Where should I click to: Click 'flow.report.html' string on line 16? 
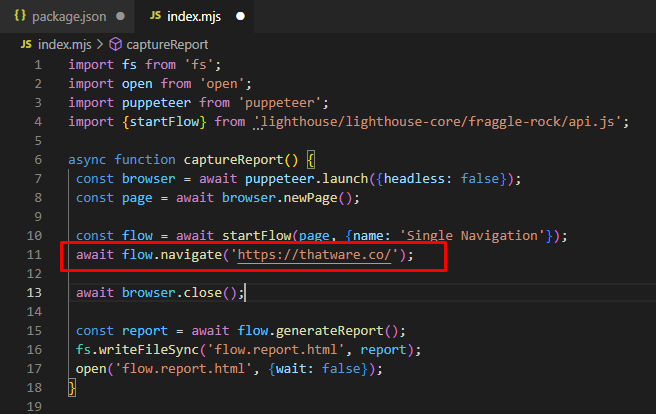276,350
